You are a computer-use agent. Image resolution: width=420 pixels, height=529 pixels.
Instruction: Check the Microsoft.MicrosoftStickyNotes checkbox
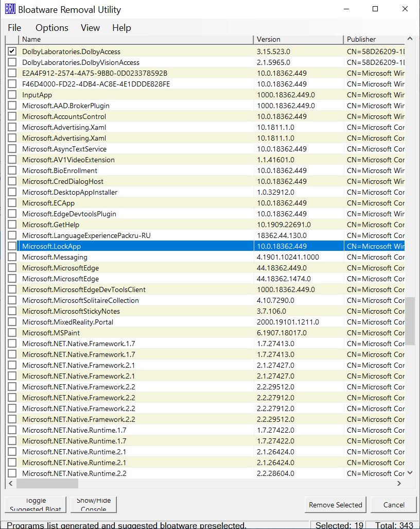12,311
